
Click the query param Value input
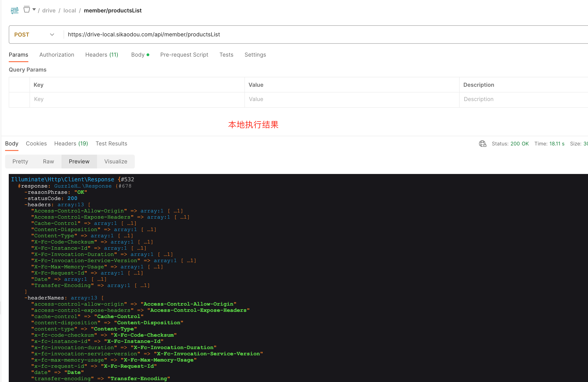[x=352, y=99]
